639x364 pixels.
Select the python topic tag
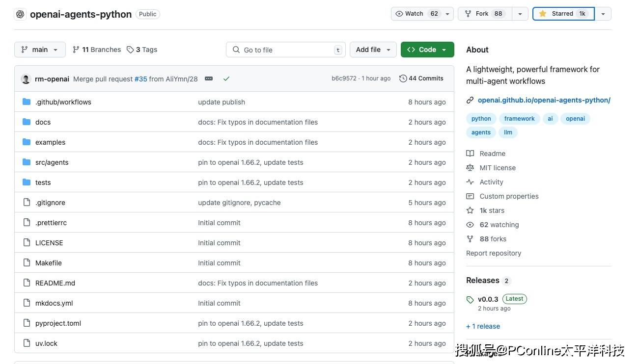click(481, 119)
